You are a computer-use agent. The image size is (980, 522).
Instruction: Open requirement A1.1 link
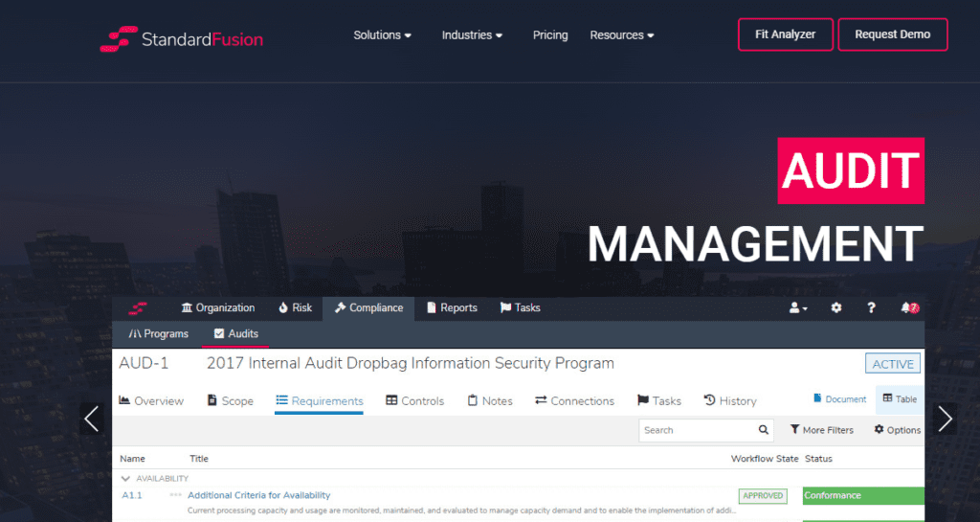(132, 495)
